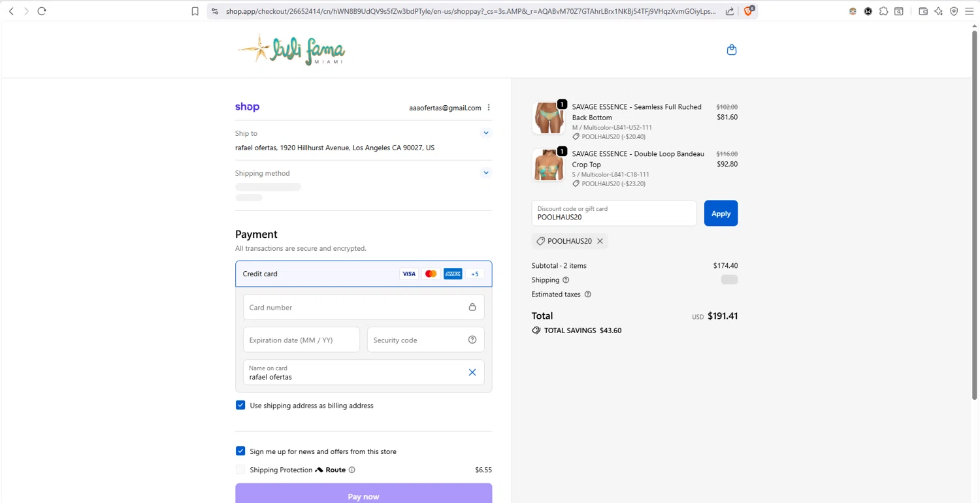Click the Total $191.41 amount
This screenshot has width=980, height=503.
(x=723, y=316)
